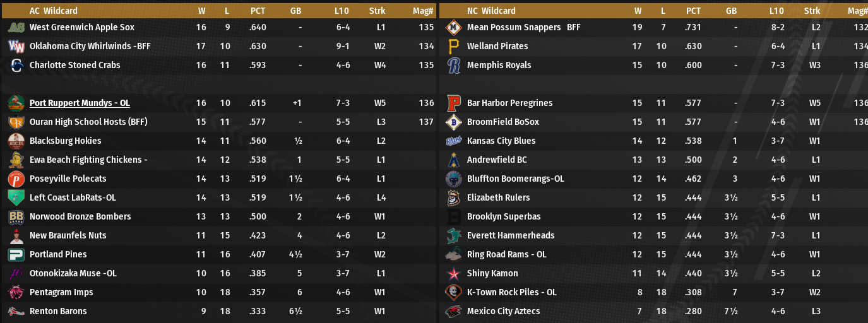
Task: Click the Mean Possum Snappers logo
Action: (453, 28)
